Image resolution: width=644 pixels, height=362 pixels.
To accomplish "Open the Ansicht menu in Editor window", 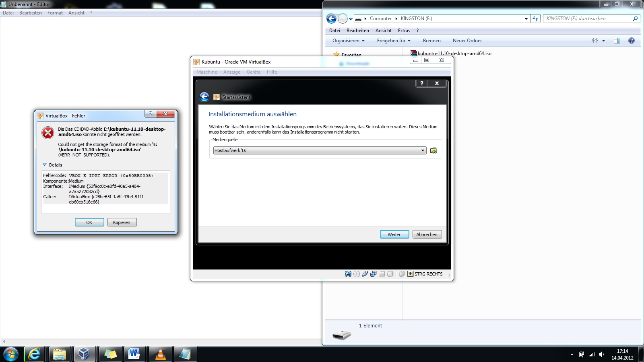I will click(76, 13).
